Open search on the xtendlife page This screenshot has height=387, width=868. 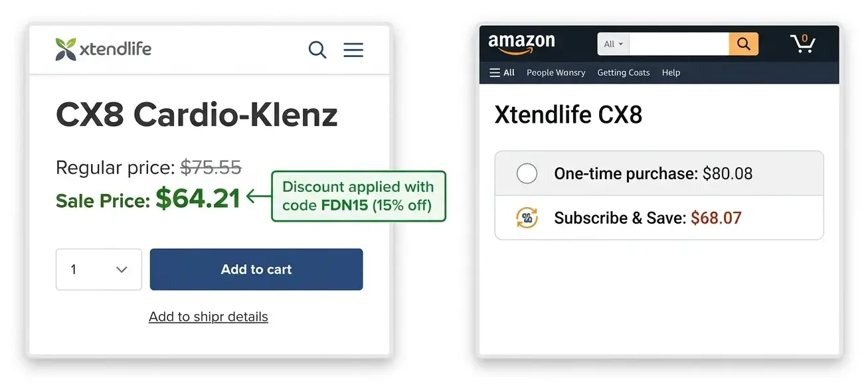[x=317, y=49]
